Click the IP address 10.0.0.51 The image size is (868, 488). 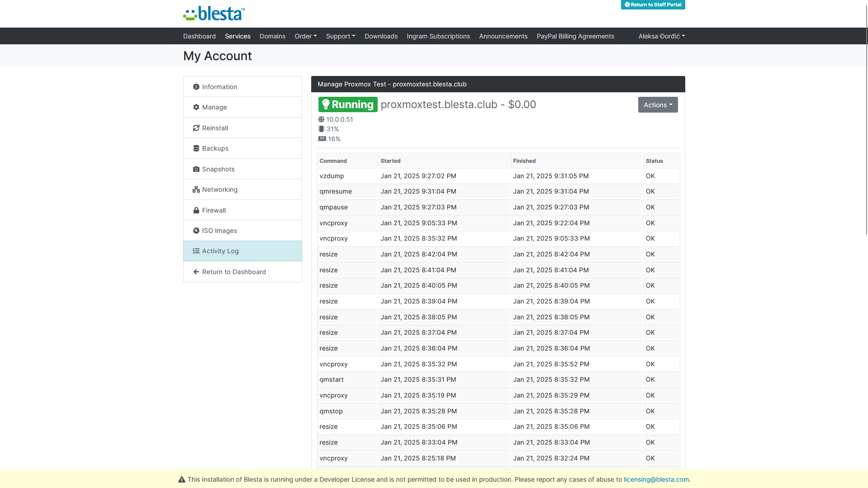pyautogui.click(x=340, y=119)
